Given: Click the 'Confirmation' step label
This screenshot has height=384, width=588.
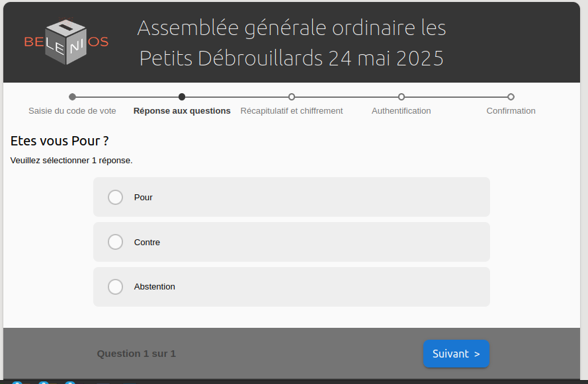Looking at the screenshot, I should coord(511,111).
